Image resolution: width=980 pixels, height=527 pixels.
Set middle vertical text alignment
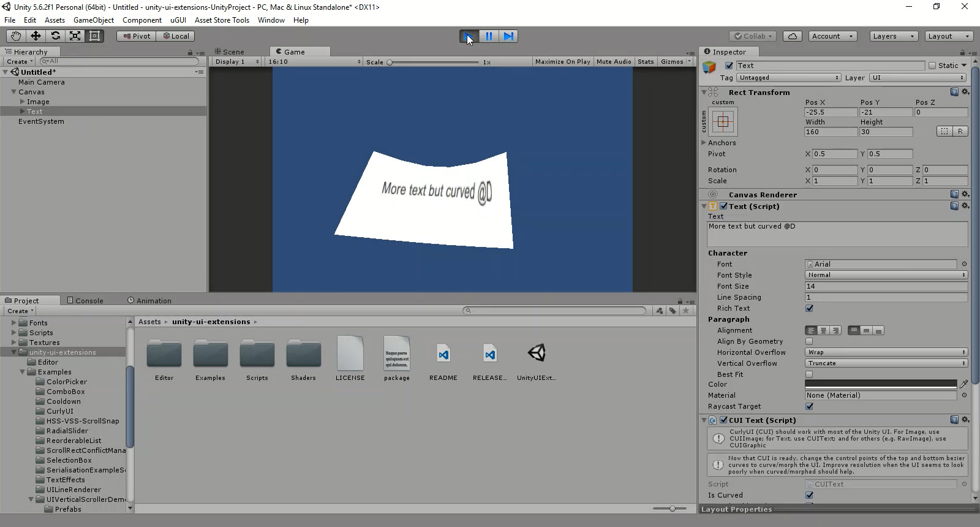tap(866, 330)
